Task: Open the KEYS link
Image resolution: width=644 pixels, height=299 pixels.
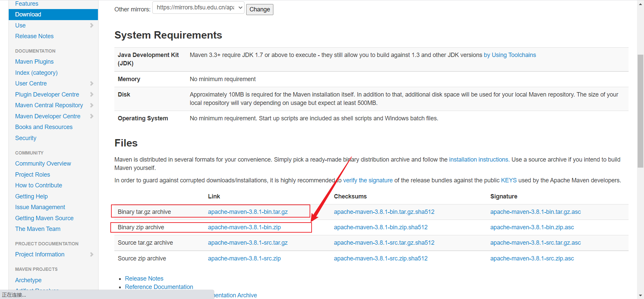Action: (509, 180)
